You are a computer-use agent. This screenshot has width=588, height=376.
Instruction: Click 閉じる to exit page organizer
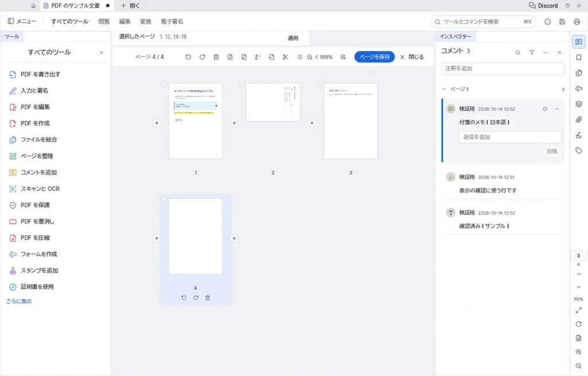(x=412, y=57)
